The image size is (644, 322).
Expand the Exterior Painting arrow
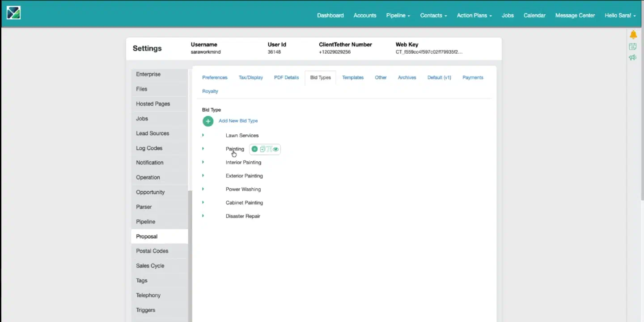pyautogui.click(x=203, y=175)
